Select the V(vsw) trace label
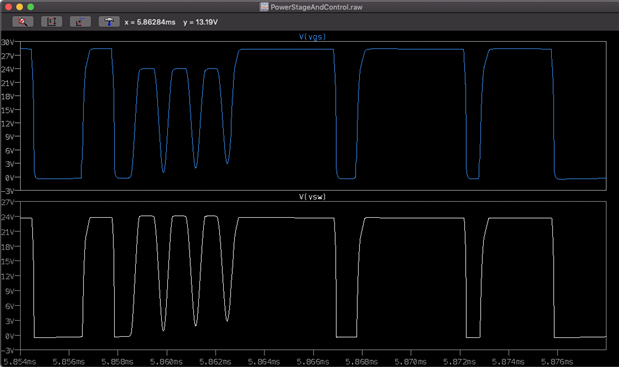Viewport: 619px width, 367px height. tap(312, 197)
